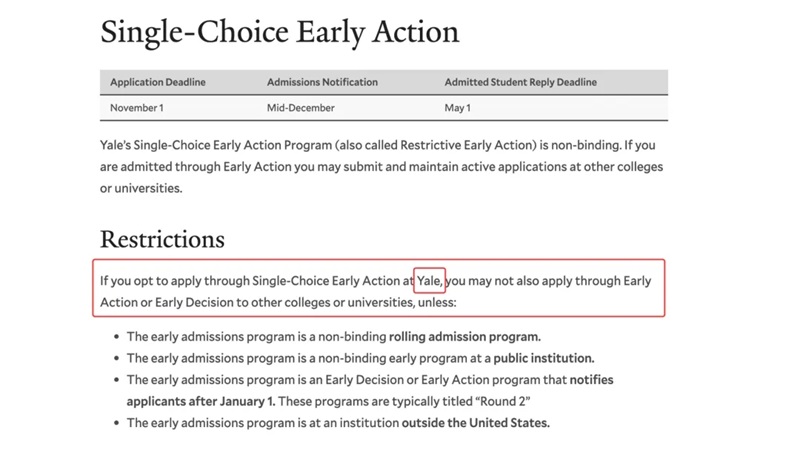This screenshot has height=450, width=800.
Task: Click the red-outlined restriction paragraph
Action: [x=379, y=288]
